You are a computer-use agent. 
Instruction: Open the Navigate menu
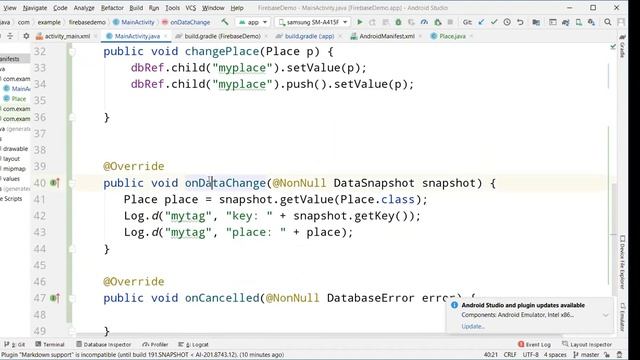[35, 8]
